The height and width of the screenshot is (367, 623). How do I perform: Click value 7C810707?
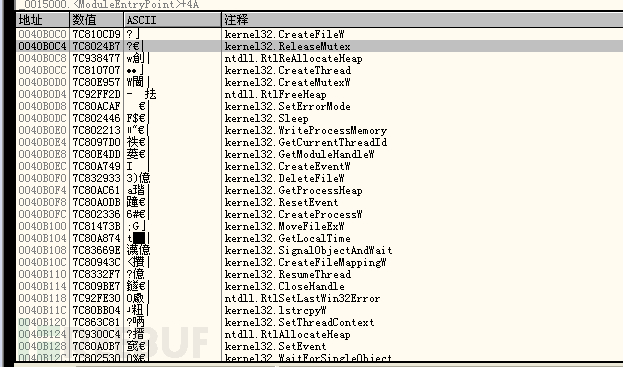click(x=97, y=70)
